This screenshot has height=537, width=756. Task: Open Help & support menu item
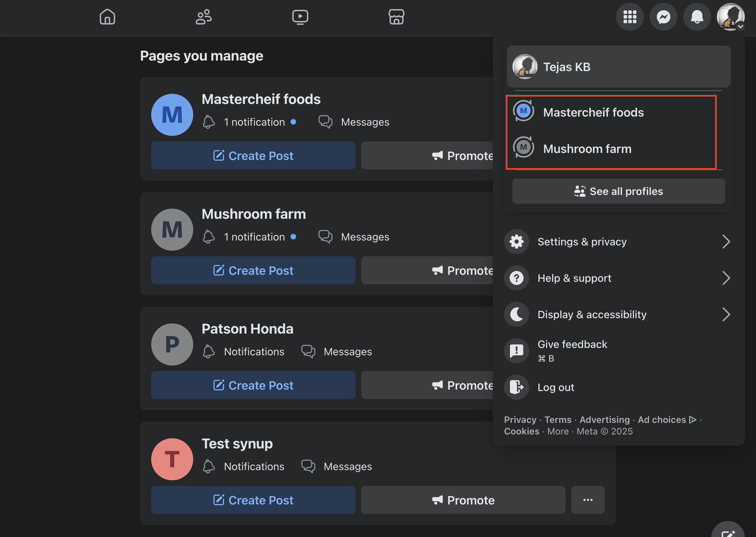point(618,278)
